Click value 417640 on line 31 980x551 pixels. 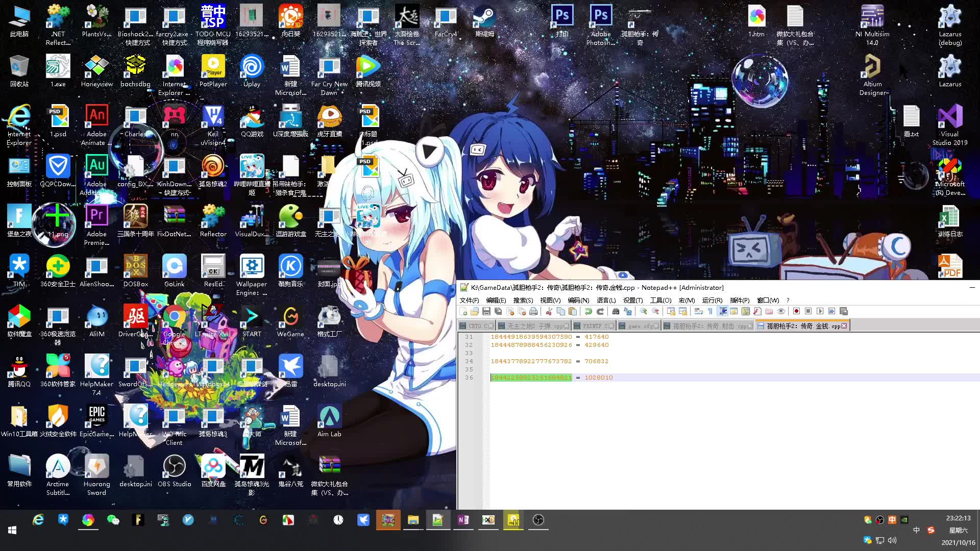(596, 337)
